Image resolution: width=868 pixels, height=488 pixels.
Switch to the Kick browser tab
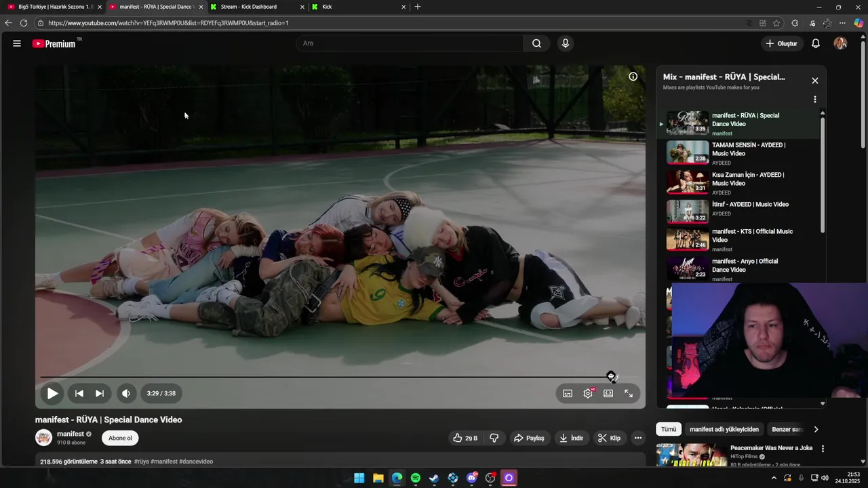[x=359, y=7]
